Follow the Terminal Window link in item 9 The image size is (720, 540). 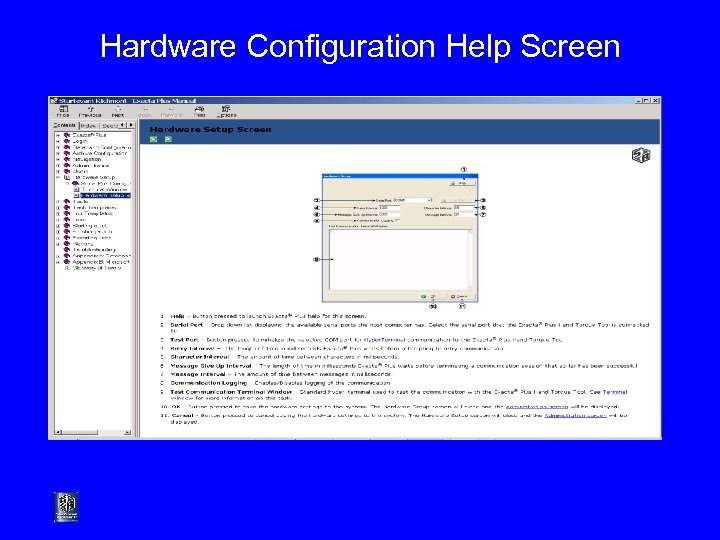[x=615, y=392]
